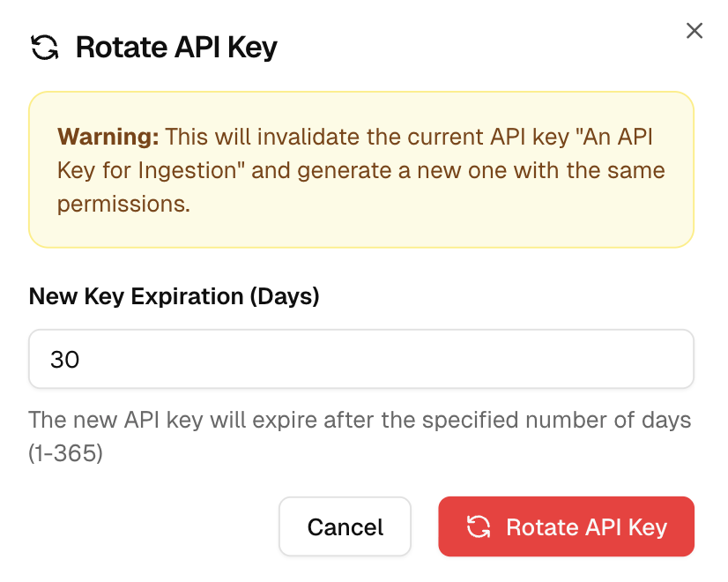Click the expiry helper text "(1-365)"
The height and width of the screenshot is (582, 728).
65,453
